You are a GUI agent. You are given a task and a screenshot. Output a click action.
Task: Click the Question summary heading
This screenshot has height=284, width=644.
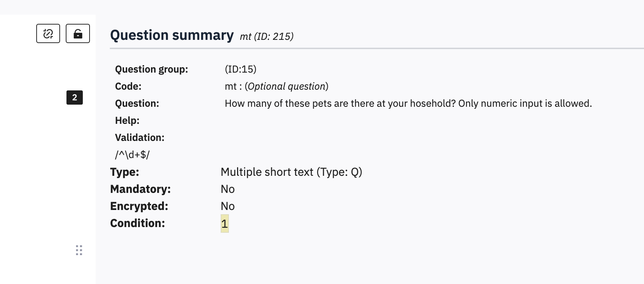pyautogui.click(x=172, y=35)
